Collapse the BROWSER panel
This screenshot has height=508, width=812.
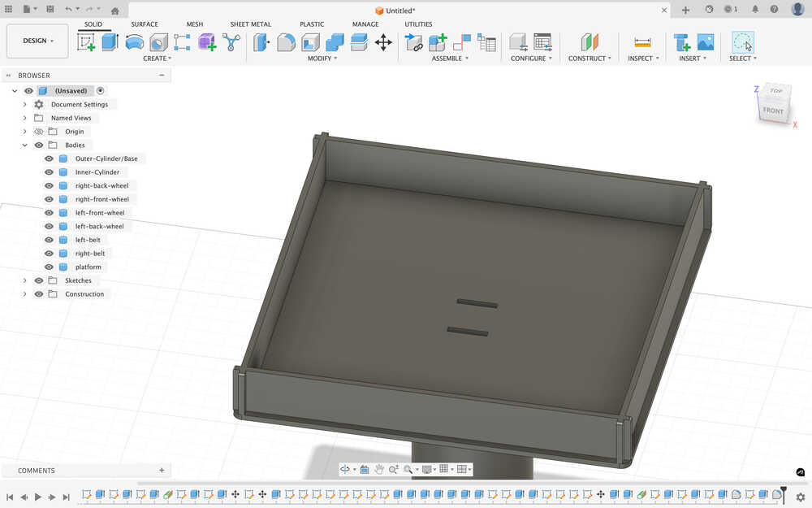162,75
